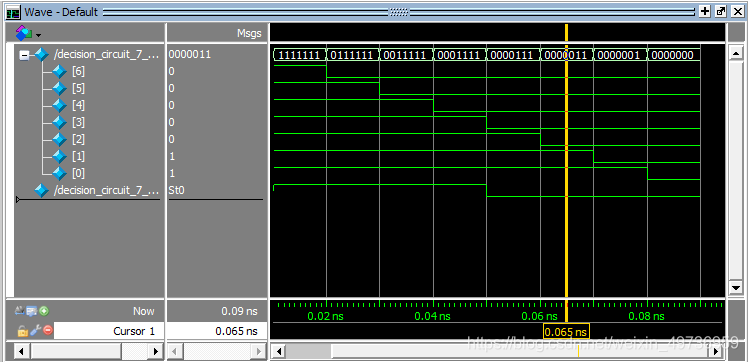Click the waveform horizontal scroll right arrow
The height and width of the screenshot is (362, 749).
pos(716,351)
